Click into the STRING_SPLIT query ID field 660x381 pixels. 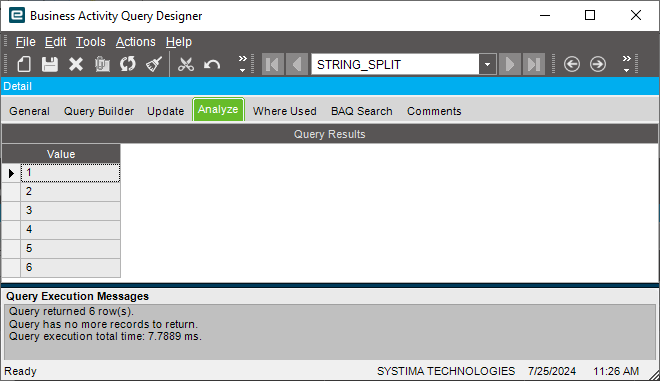point(395,64)
